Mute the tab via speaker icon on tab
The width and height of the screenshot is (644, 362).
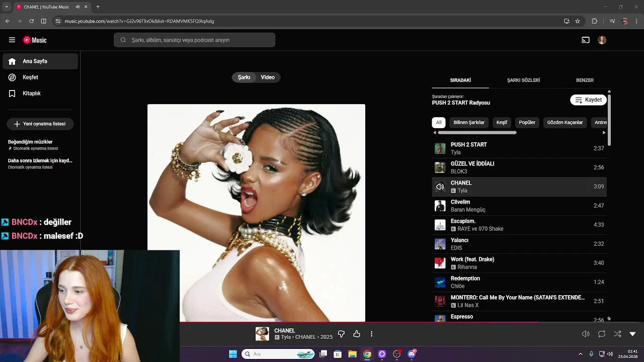click(78, 7)
